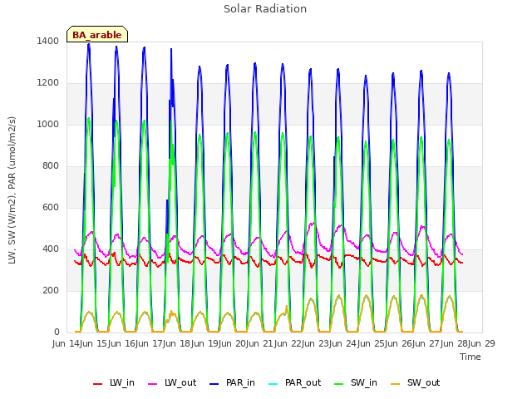Toggle the PAR_out legend entry
Screen dimensions: 532x399
pos(294,383)
